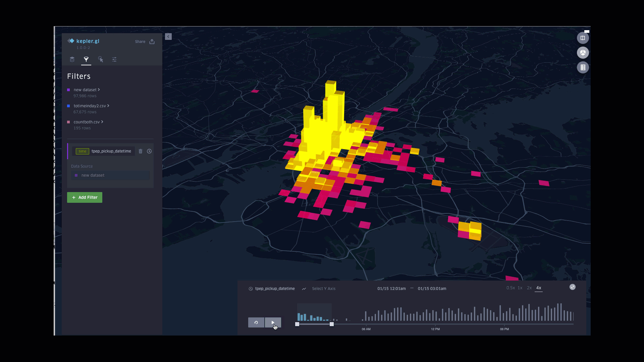Toggle the 3D map view button
The image size is (644, 362).
[583, 53]
